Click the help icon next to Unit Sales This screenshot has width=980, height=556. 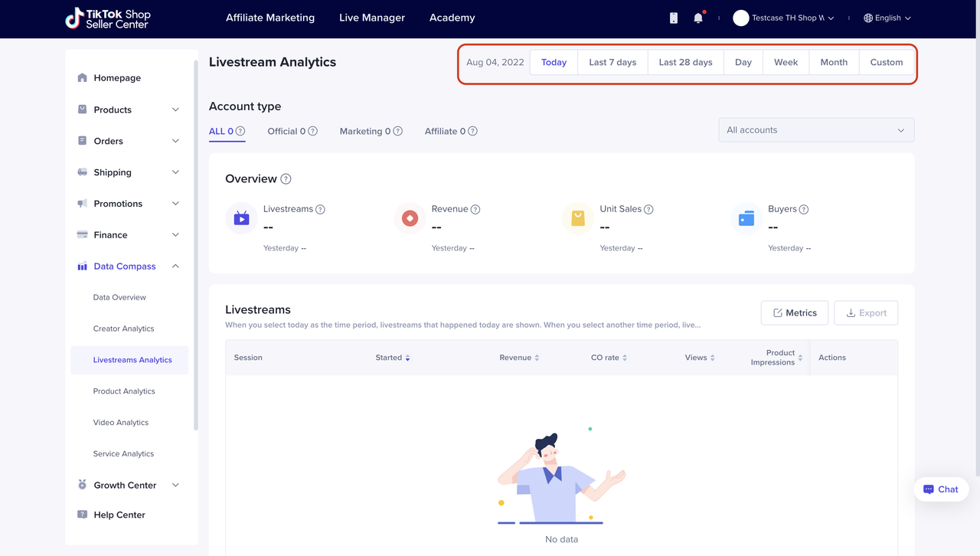tap(648, 209)
